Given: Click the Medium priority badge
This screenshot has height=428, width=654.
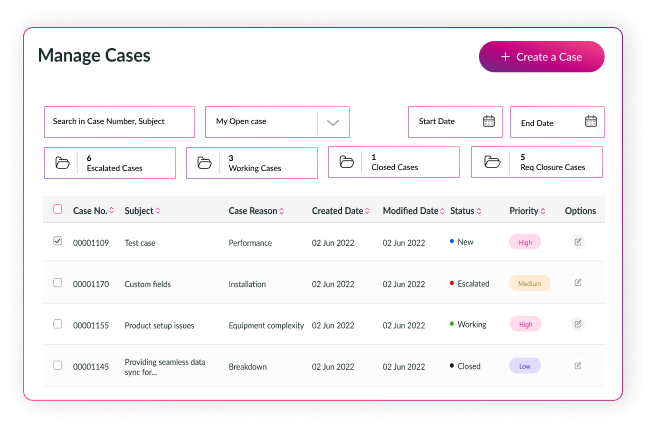Looking at the screenshot, I should tap(529, 283).
